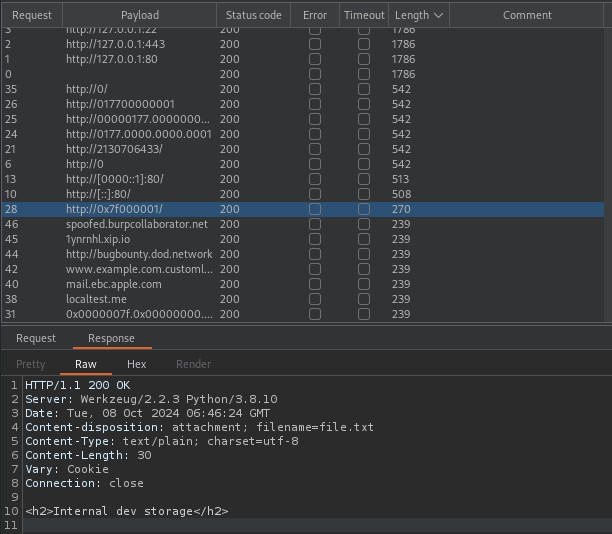Image resolution: width=612 pixels, height=534 pixels.
Task: Toggle Error checkbox for spoofed.burpcollaborator.net row
Action: pos(315,224)
